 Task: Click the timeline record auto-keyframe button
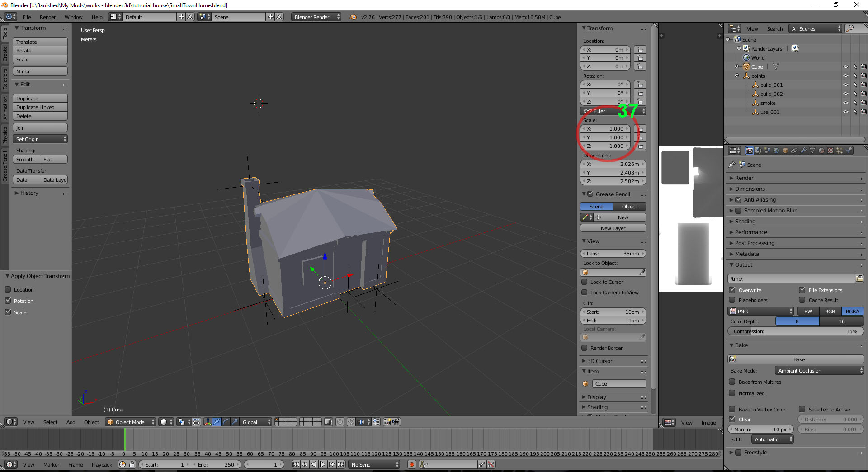click(412, 464)
